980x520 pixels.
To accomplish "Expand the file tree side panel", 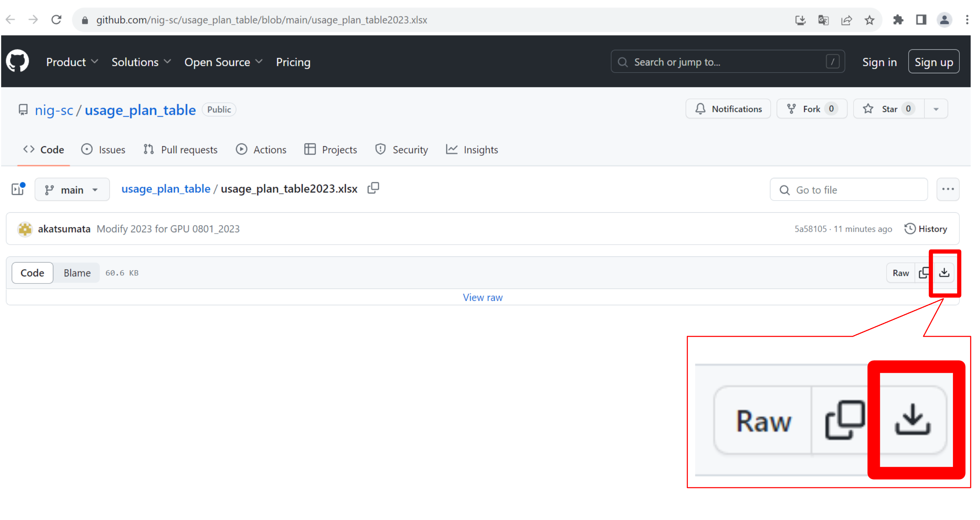I will click(18, 189).
